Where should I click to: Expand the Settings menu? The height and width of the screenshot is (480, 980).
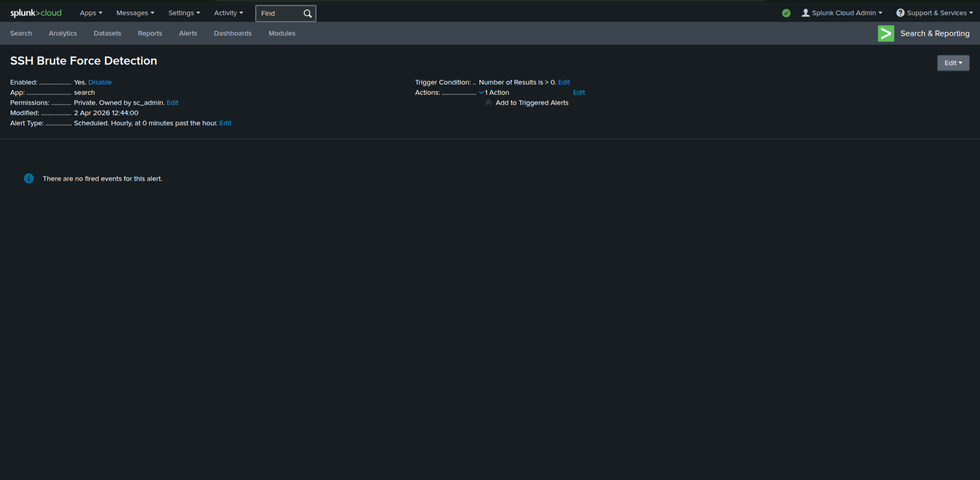[184, 13]
